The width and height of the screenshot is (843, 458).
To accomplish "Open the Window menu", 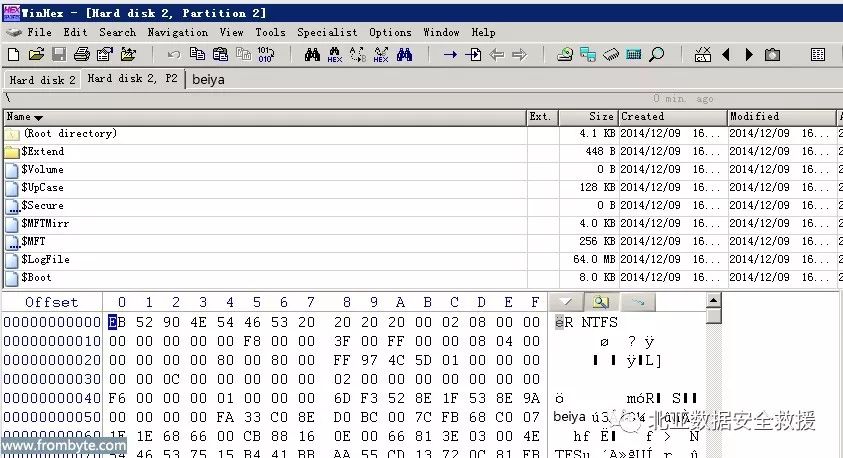I will (441, 32).
